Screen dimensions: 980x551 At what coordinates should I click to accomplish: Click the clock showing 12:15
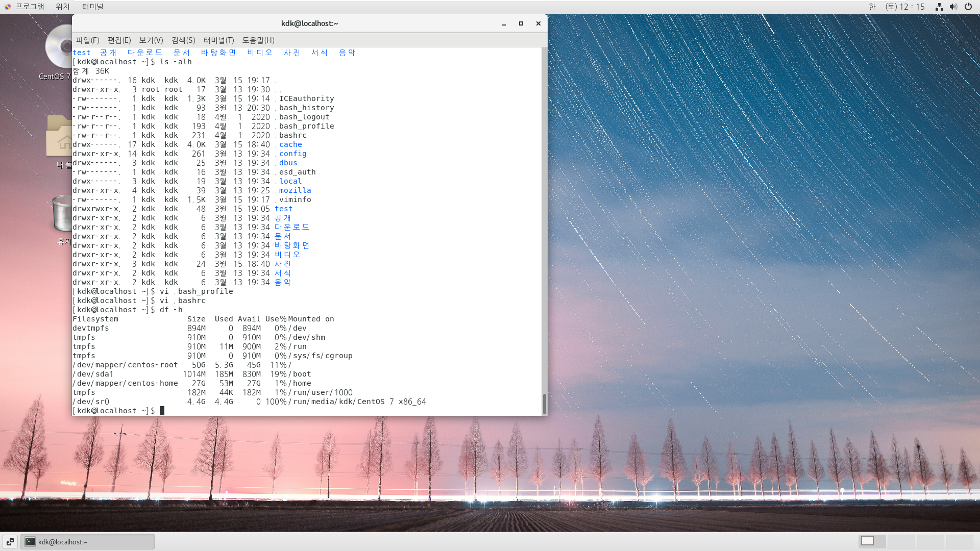905,7
